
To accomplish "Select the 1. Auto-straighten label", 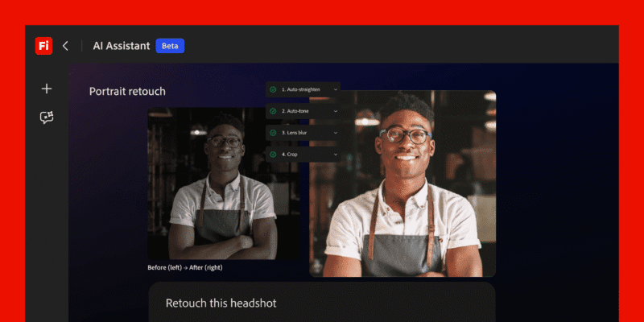I will click(300, 89).
